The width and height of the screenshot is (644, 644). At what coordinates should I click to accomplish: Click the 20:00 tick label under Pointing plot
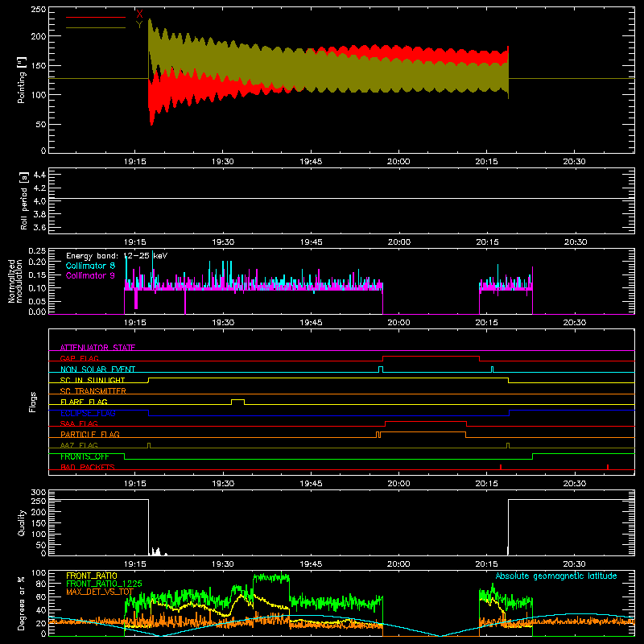(398, 162)
